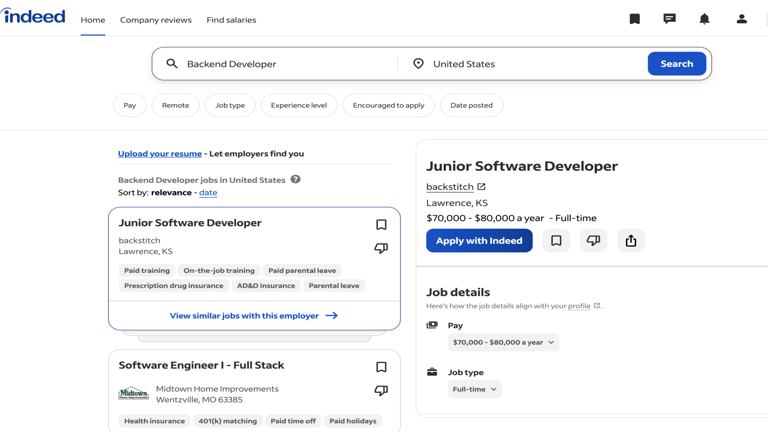Open Junior Software Developer card title
The width and height of the screenshot is (768, 432).
(190, 223)
